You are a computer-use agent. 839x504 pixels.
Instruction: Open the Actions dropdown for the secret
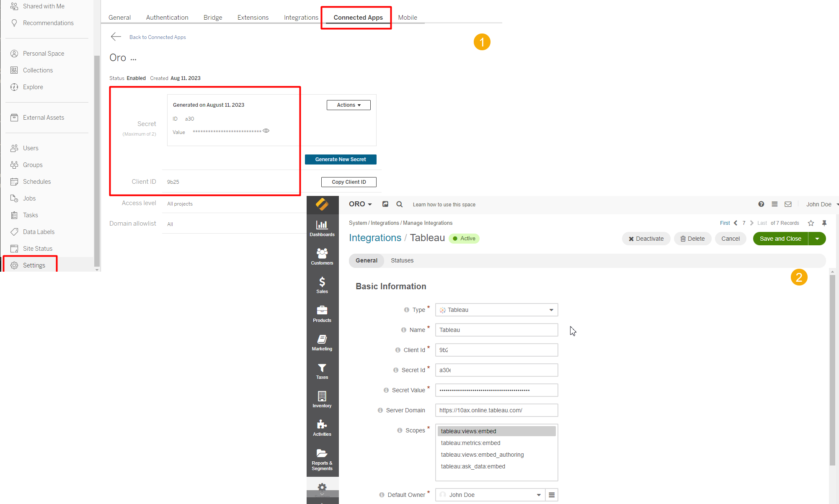point(348,105)
